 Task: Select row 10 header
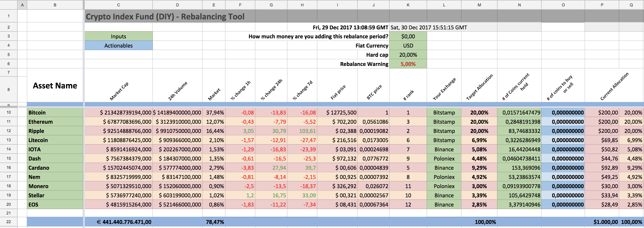pyautogui.click(x=9, y=112)
